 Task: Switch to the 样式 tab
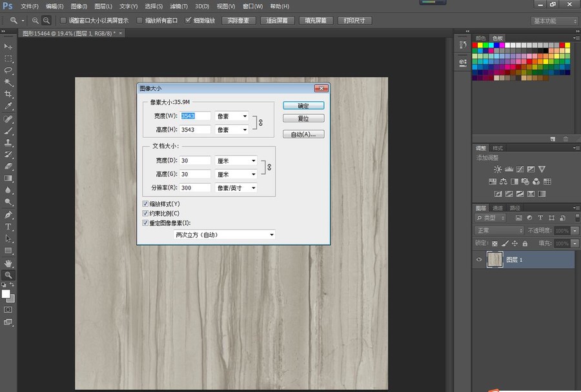click(x=498, y=148)
